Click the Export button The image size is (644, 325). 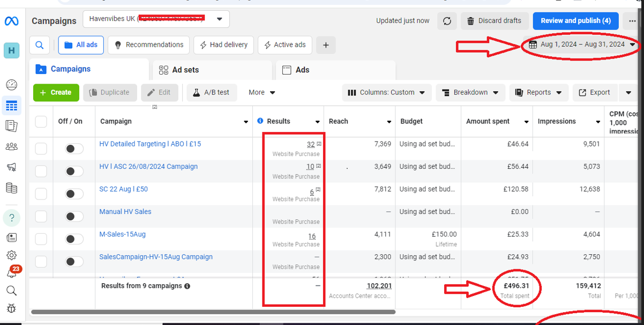(595, 92)
